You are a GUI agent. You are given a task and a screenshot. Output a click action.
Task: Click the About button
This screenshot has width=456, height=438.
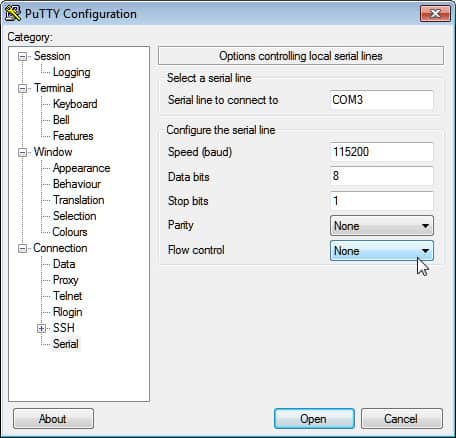(x=53, y=419)
